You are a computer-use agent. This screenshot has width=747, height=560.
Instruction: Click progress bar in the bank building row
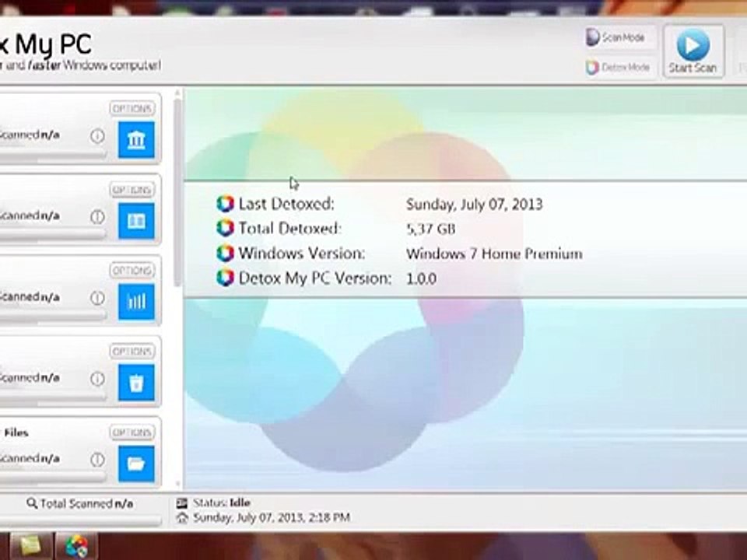click(x=52, y=155)
